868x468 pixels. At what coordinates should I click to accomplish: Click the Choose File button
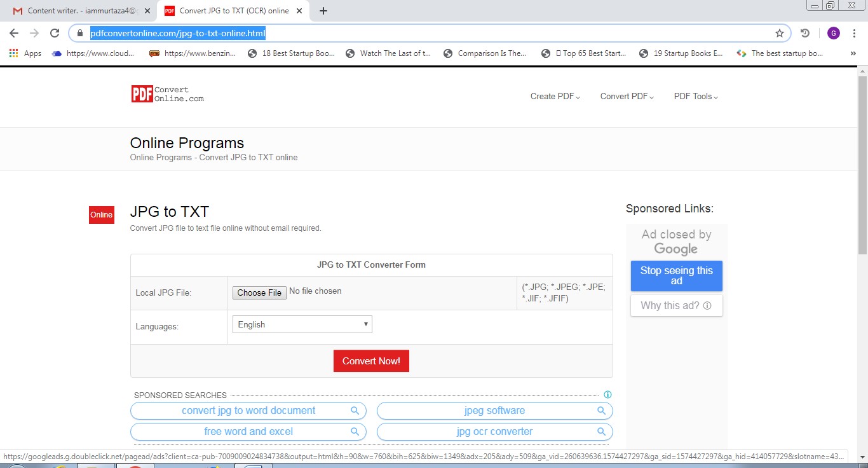tap(259, 292)
